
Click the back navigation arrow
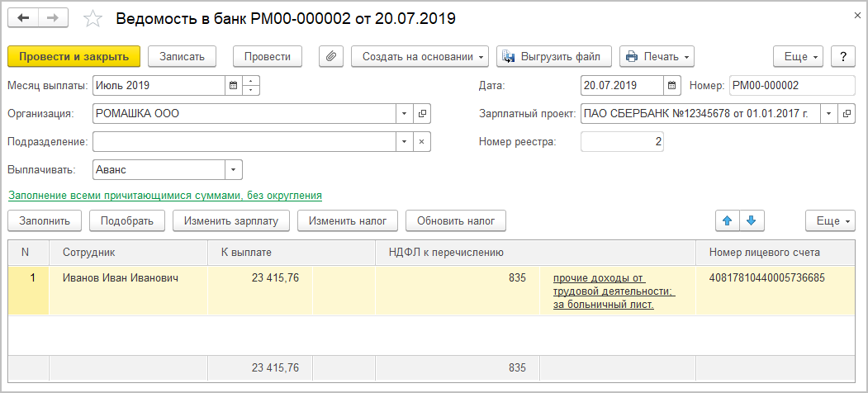click(x=23, y=18)
